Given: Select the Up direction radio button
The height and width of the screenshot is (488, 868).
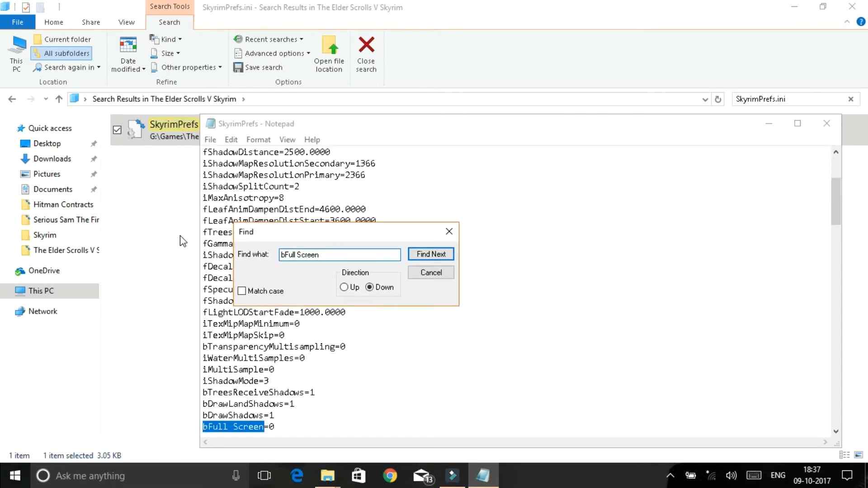Looking at the screenshot, I should [344, 287].
